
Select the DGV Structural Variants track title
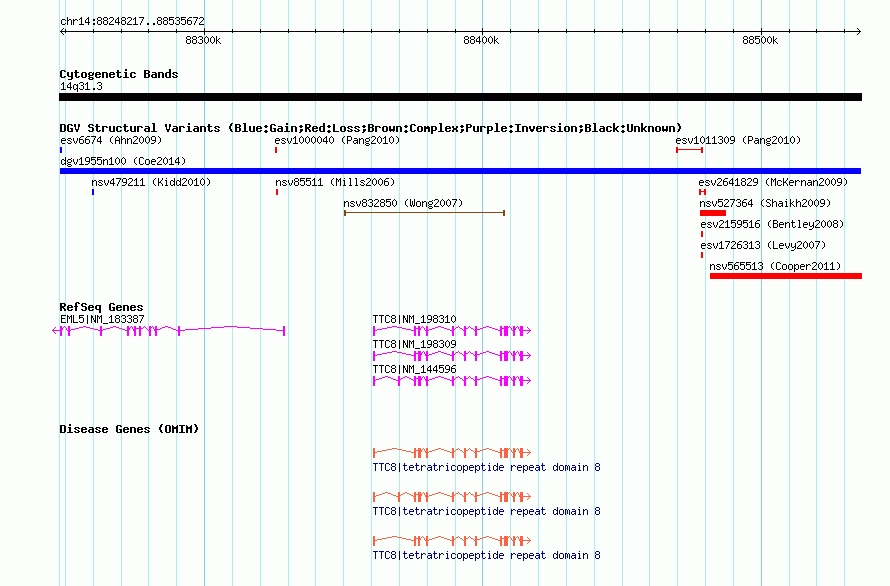point(371,128)
